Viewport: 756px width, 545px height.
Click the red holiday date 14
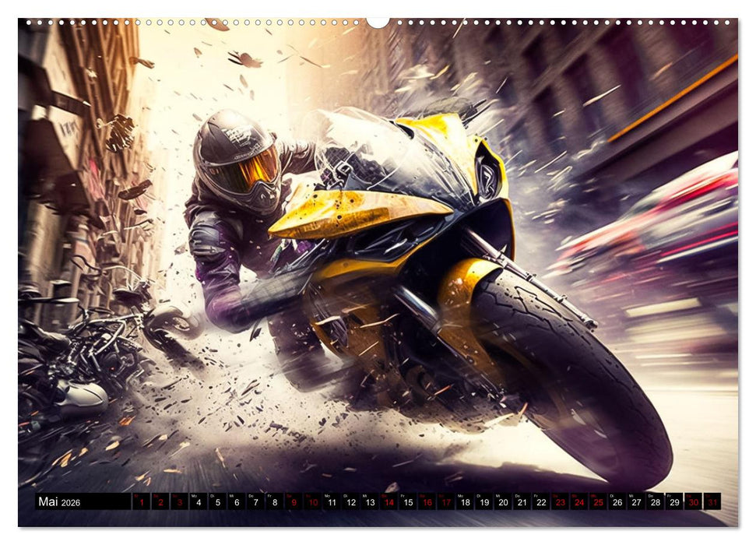point(389,502)
